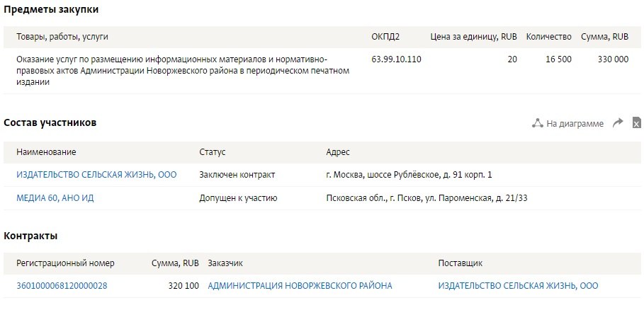Click the Адрес column header

(337, 152)
